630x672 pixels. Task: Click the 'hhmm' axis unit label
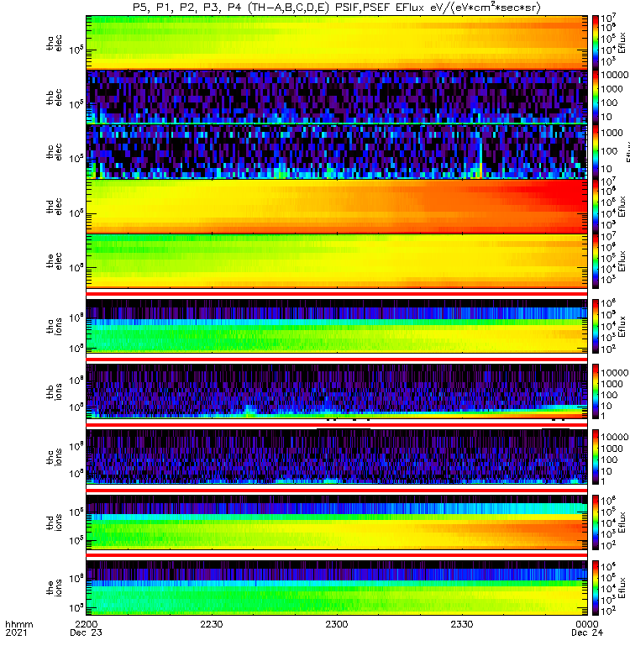pos(18,624)
